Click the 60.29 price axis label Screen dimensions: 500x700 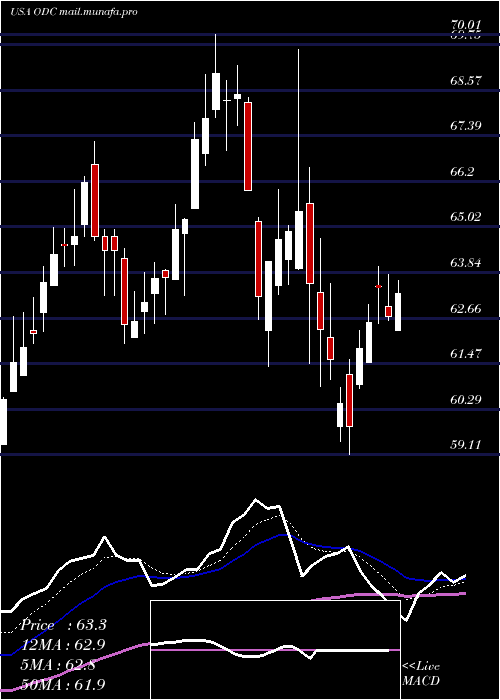pyautogui.click(x=466, y=400)
